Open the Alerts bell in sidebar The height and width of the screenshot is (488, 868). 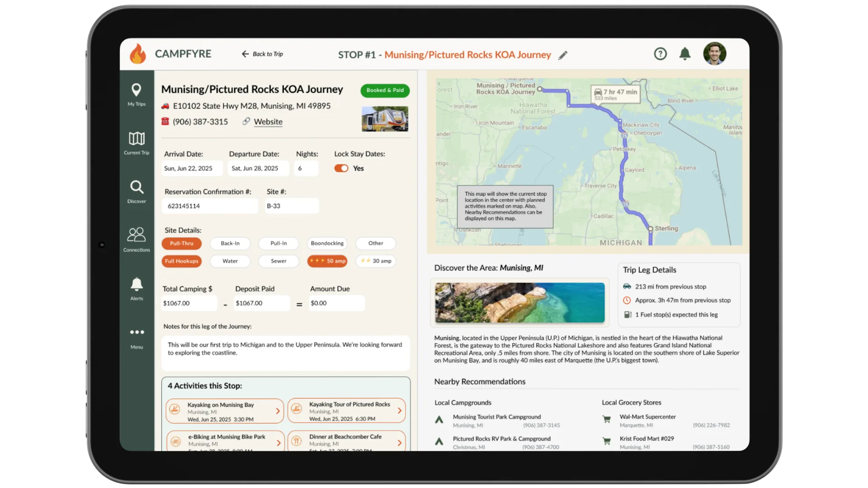pos(137,284)
